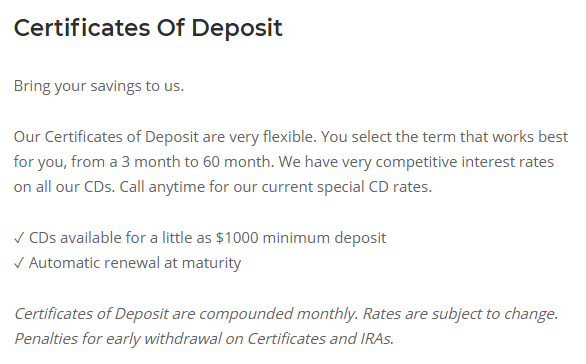Click 'Our Certificates of Deposit' paragraph start
Screen dimensions: 586x364
point(106,137)
